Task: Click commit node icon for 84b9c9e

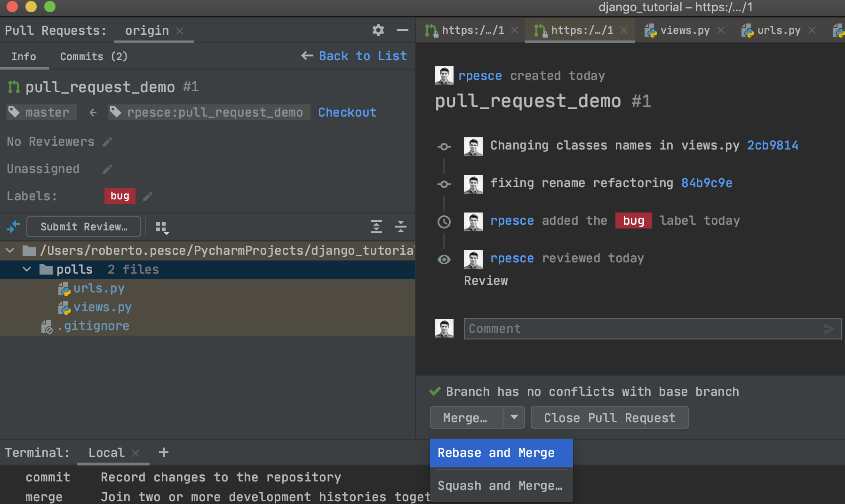Action: tap(444, 184)
